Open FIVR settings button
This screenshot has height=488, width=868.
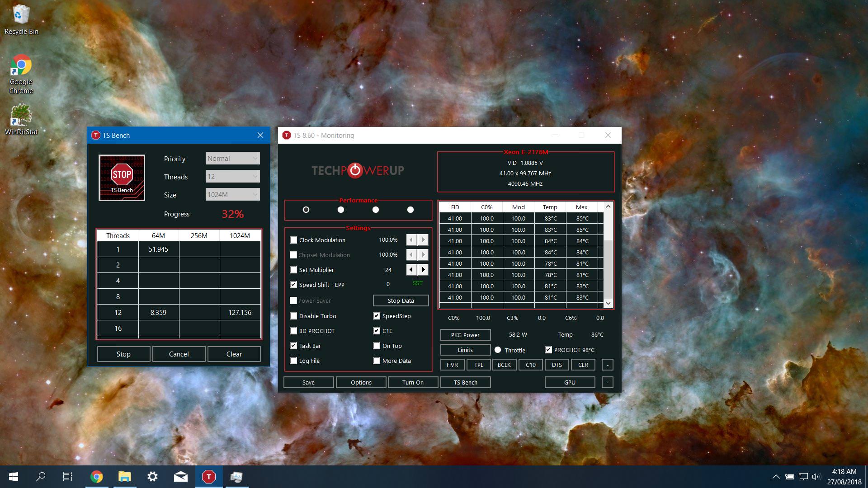pos(452,365)
